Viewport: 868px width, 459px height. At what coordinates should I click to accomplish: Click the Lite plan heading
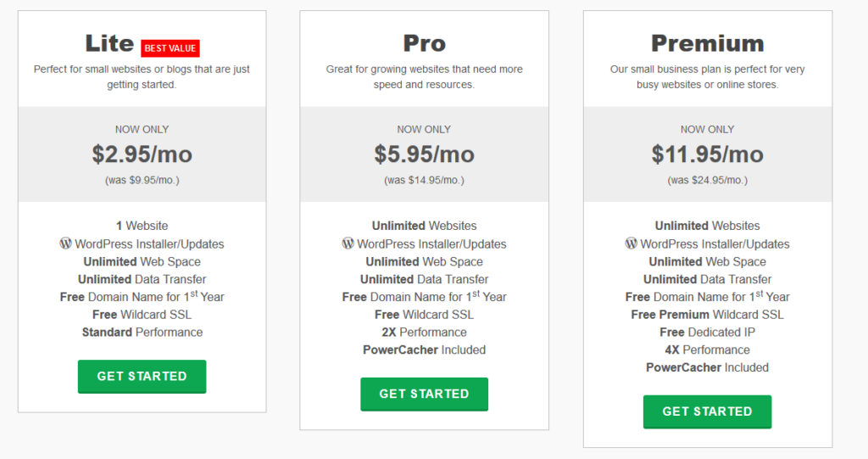109,43
